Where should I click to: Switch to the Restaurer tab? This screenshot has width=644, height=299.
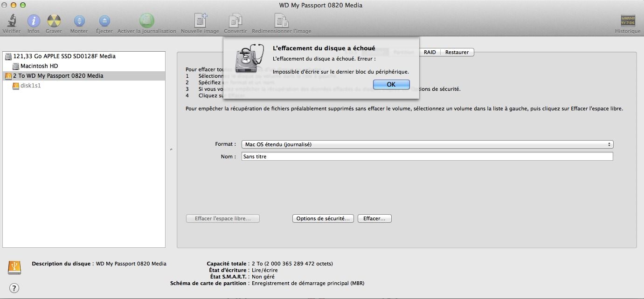tap(457, 52)
